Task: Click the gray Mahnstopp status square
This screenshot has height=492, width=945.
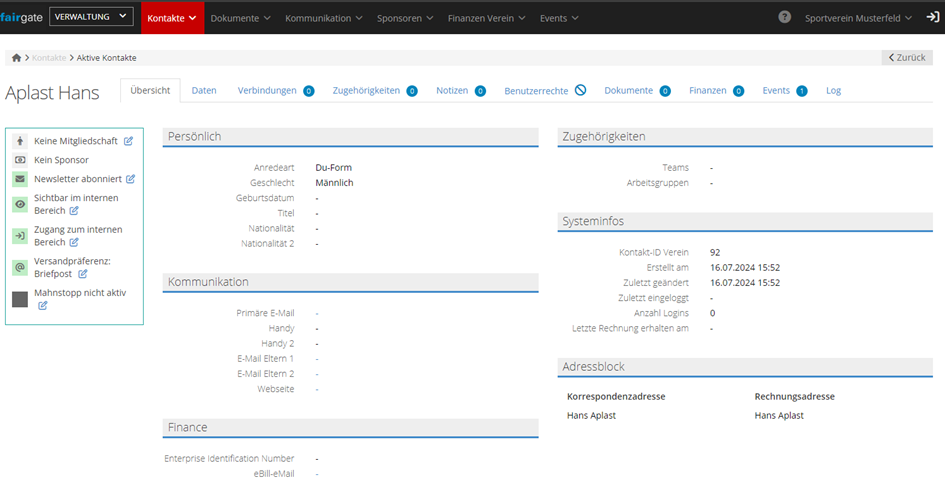Action: 20,299
